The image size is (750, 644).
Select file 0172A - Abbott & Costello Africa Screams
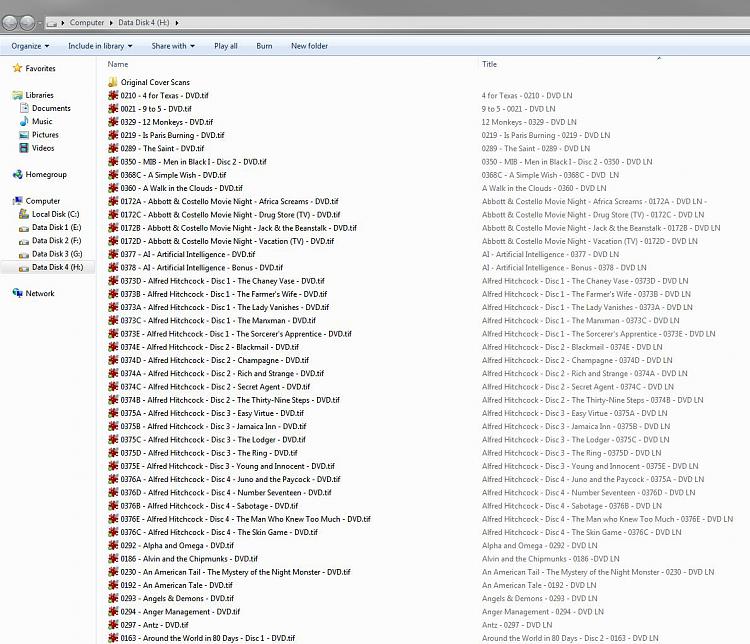[x=229, y=201]
